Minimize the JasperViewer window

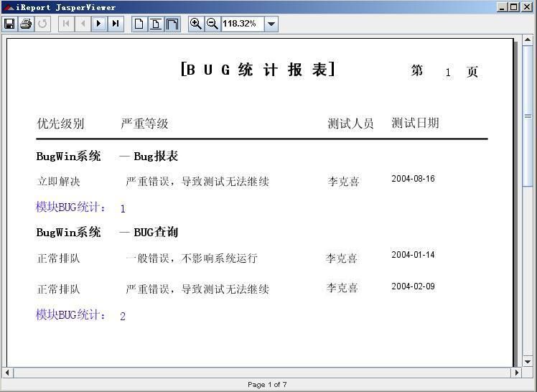[x=502, y=7]
